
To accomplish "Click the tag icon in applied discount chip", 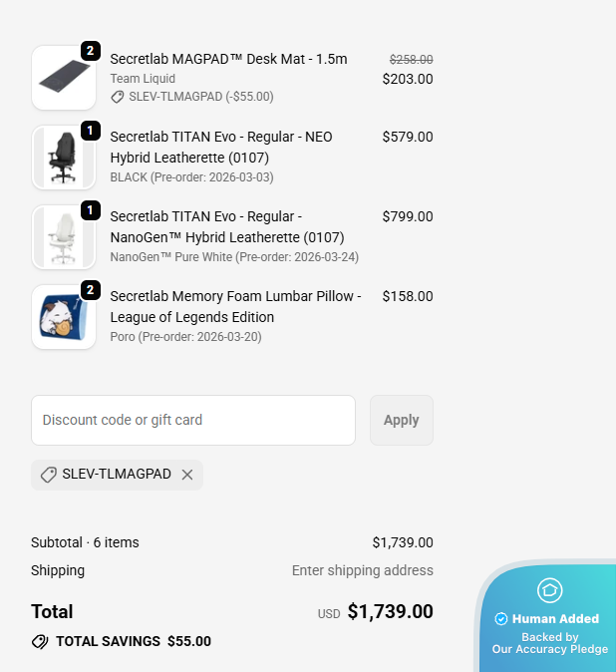I will pos(48,475).
